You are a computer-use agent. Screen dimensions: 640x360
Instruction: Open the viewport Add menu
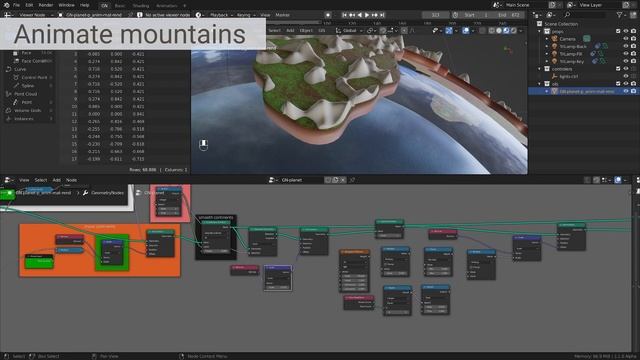pos(290,31)
